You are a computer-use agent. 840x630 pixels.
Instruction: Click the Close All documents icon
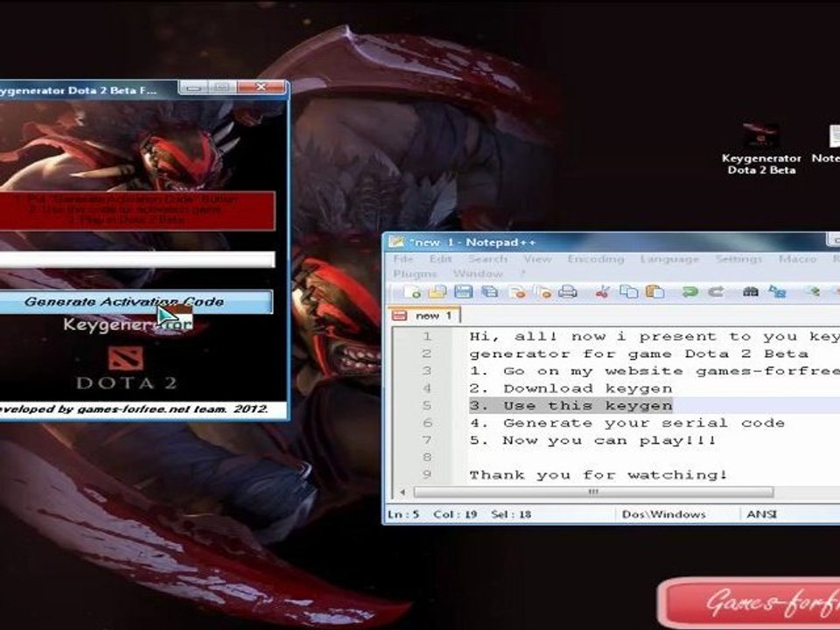543,291
